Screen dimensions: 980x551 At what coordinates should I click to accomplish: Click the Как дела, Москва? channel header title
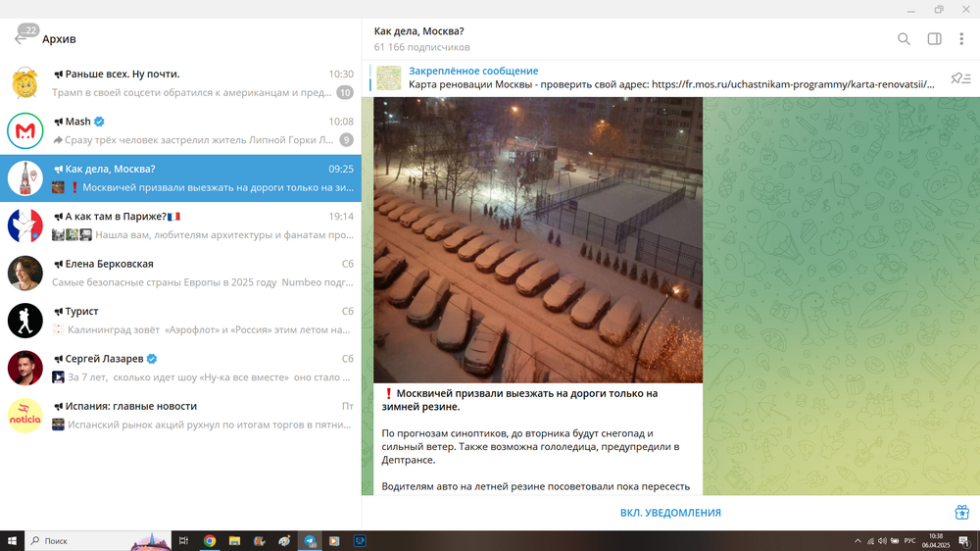tap(419, 31)
